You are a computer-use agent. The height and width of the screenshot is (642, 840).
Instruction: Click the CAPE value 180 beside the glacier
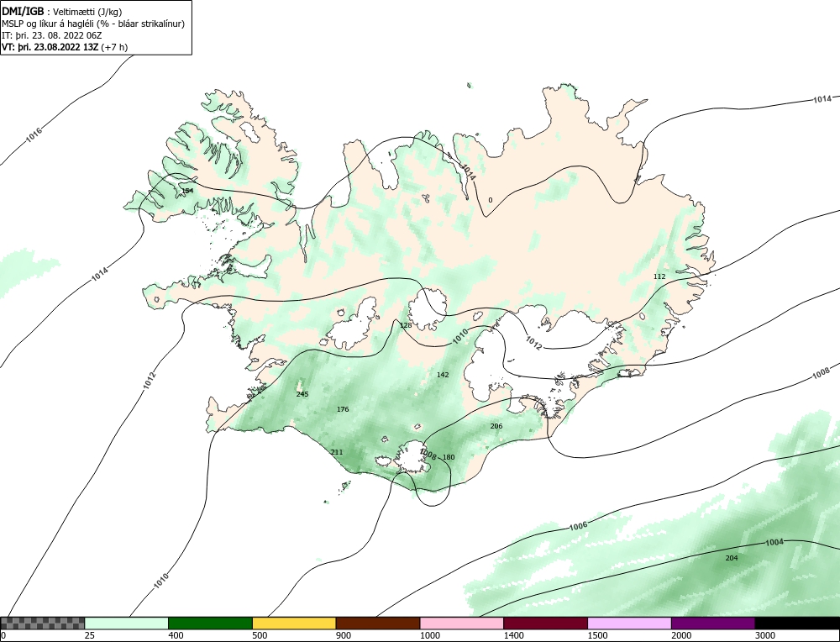pyautogui.click(x=449, y=457)
